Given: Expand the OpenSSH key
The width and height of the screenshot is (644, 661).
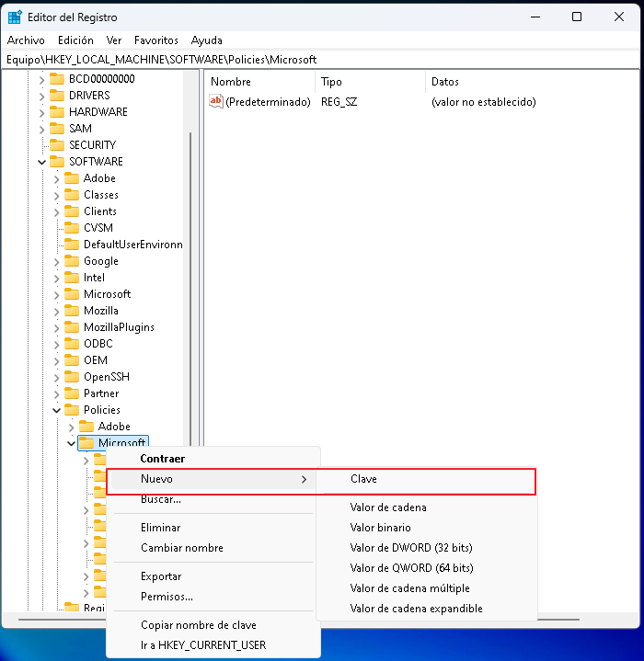Looking at the screenshot, I should (x=56, y=378).
